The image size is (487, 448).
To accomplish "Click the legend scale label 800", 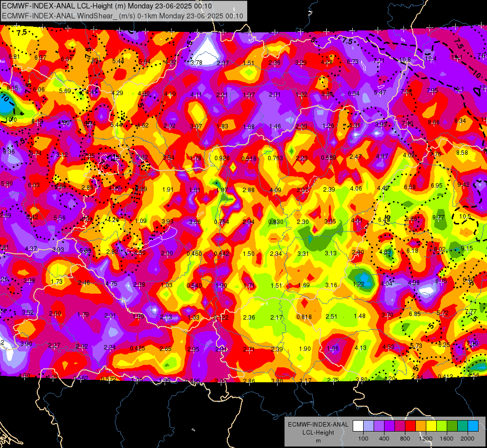I will [x=405, y=439].
